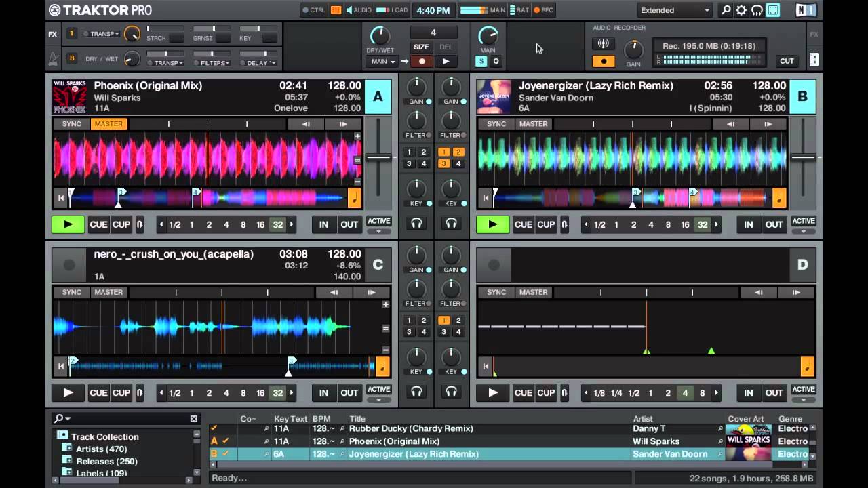The width and height of the screenshot is (868, 488).
Task: Toggle SYNC on Deck B
Action: click(x=496, y=124)
